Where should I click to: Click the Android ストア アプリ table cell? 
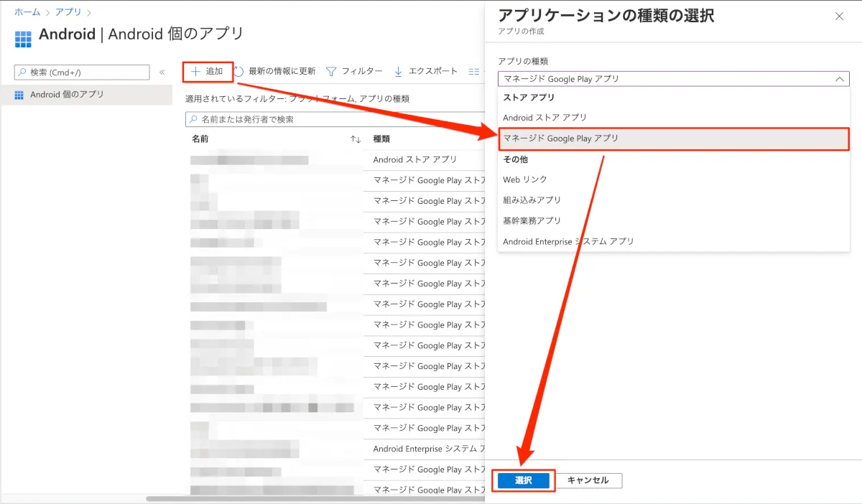click(x=414, y=159)
